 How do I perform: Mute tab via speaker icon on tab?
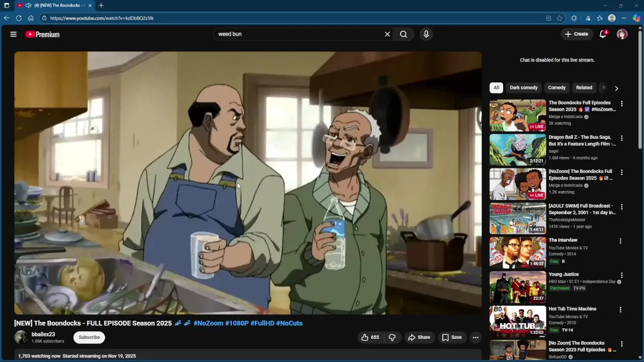[28, 6]
